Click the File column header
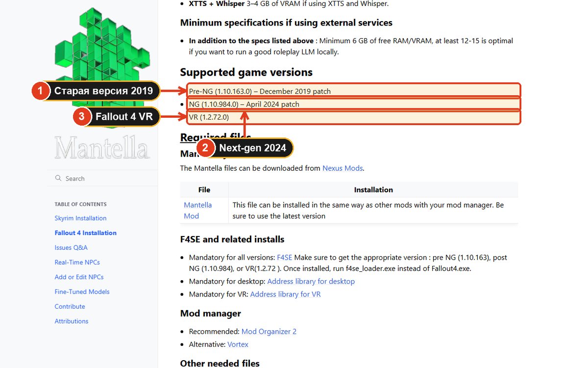This screenshot has width=588, height=368. (204, 190)
